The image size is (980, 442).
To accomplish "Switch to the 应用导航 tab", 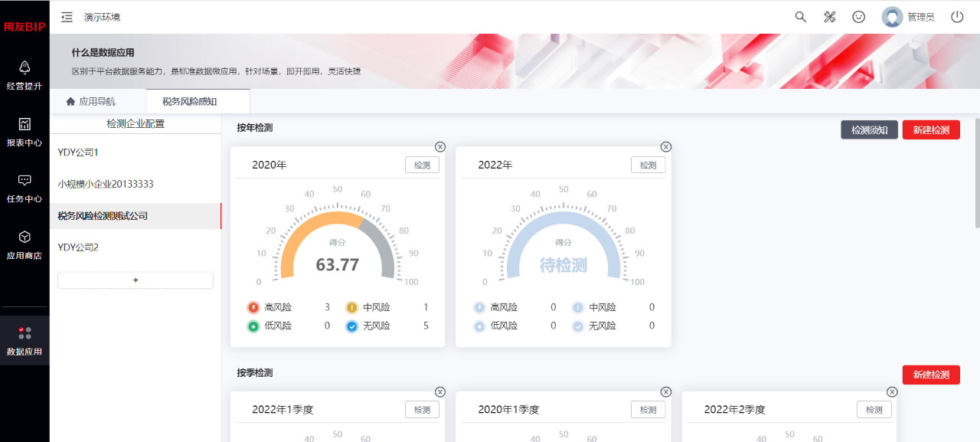I will (x=91, y=101).
